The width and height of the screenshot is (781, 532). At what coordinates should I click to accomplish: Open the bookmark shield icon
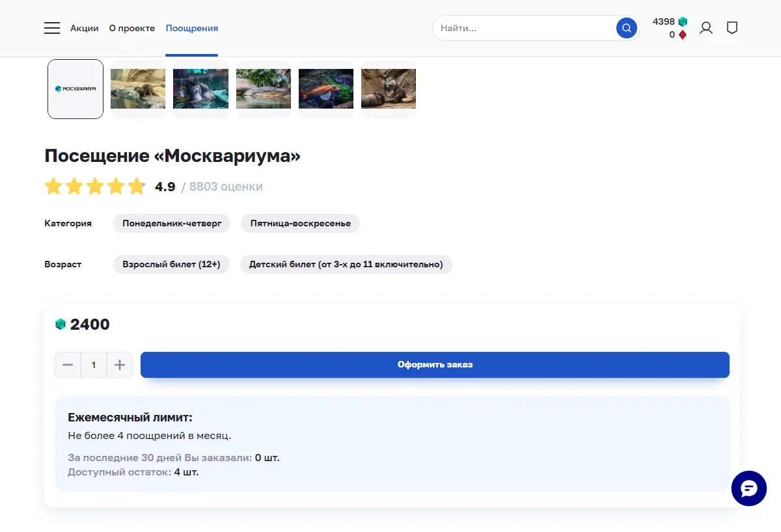point(732,28)
